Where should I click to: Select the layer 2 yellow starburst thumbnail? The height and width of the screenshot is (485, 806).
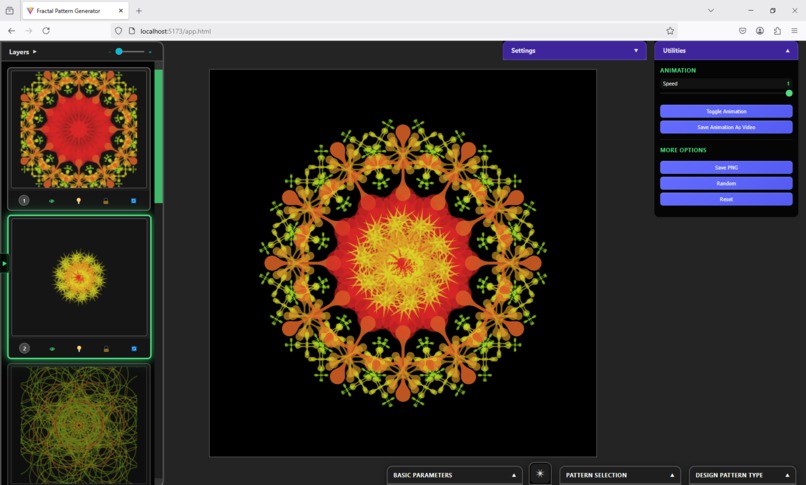(79, 277)
